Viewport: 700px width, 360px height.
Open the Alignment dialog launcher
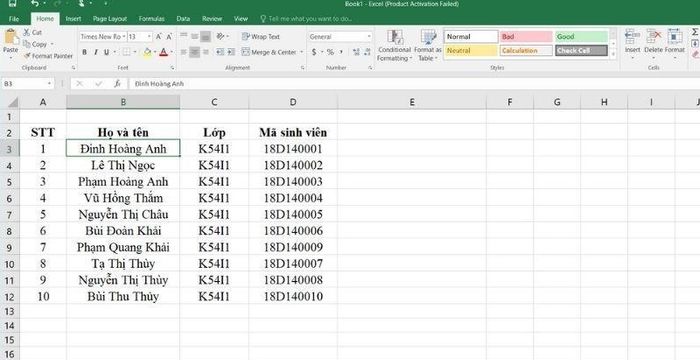(x=303, y=68)
